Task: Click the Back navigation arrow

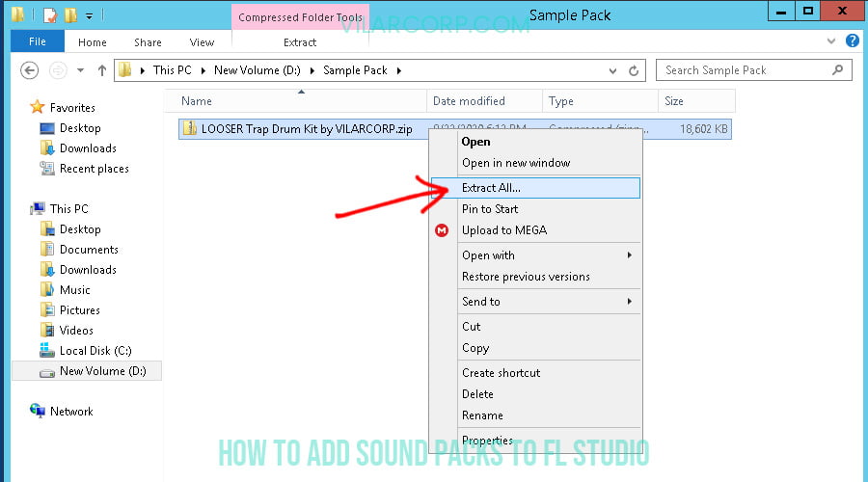Action: tap(29, 70)
